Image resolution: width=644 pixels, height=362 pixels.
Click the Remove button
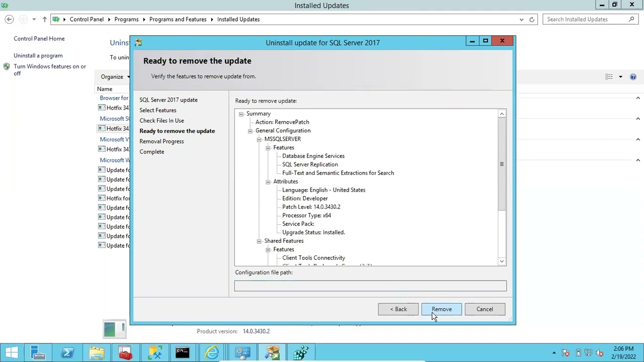(x=441, y=309)
